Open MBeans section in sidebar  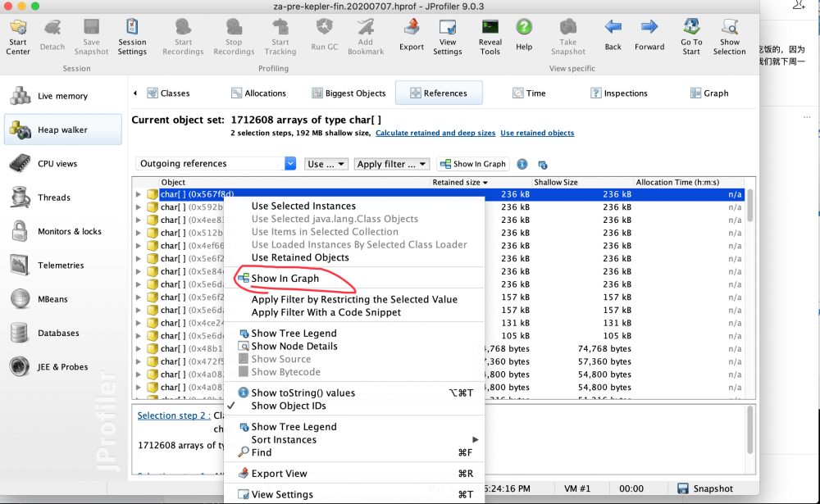[63, 299]
